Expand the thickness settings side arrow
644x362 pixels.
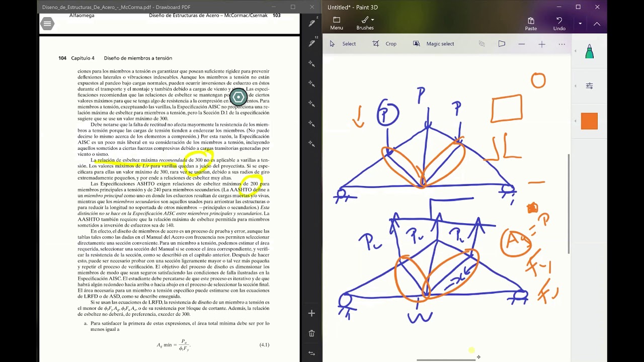pos(576,86)
